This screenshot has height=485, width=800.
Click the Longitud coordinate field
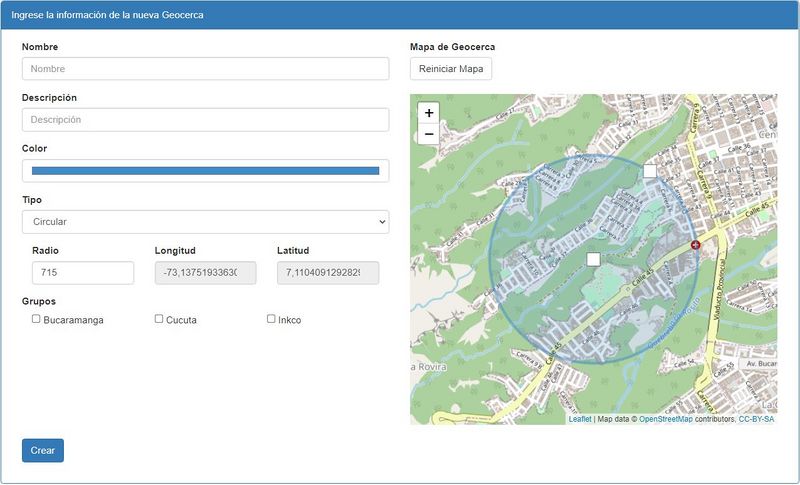click(x=205, y=273)
